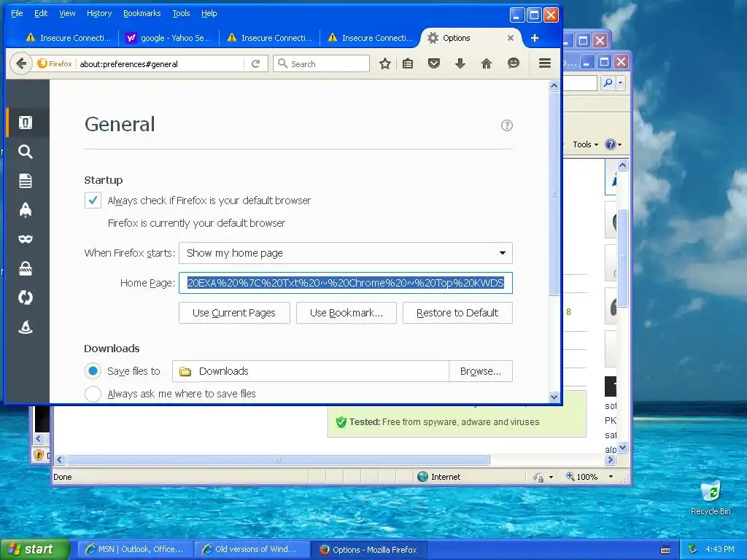Click the Windows start button
The width and height of the screenshot is (747, 560).
click(34, 550)
